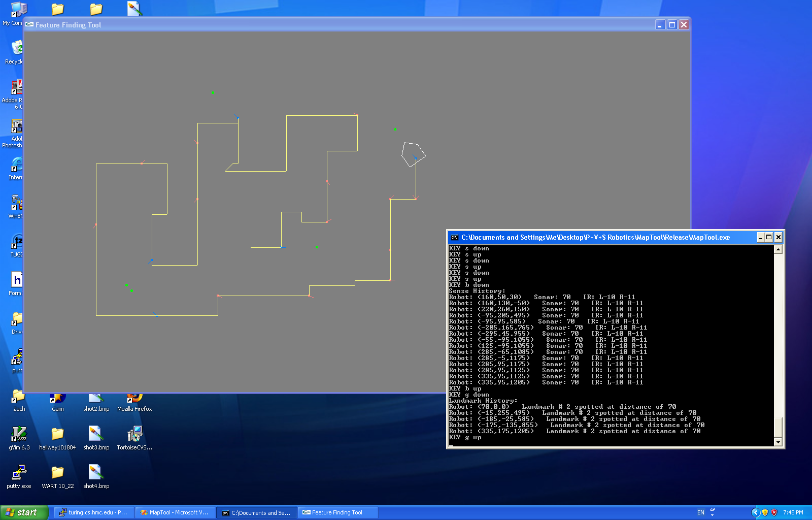812x520 pixels.
Task: Minimize the MapTool.exe console window
Action: coord(760,237)
